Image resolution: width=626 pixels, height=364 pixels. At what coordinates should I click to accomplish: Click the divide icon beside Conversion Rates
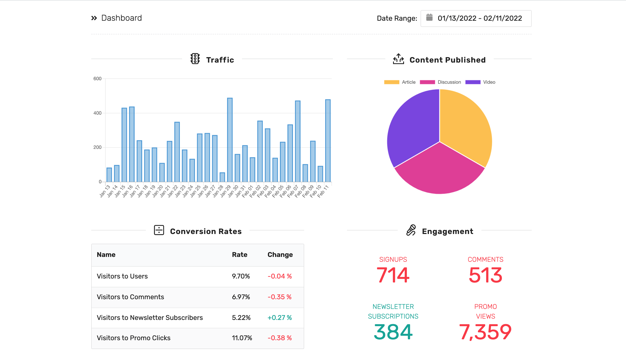coord(159,230)
